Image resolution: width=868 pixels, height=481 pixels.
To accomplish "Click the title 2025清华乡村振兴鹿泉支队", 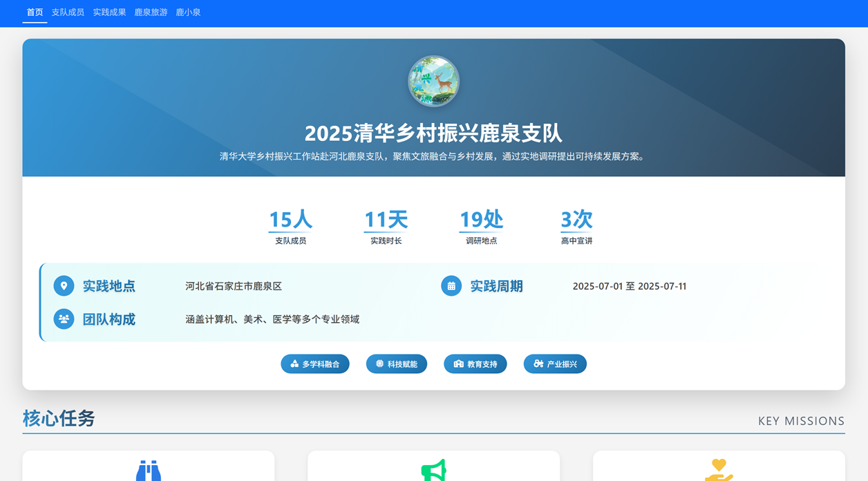I will (x=433, y=133).
